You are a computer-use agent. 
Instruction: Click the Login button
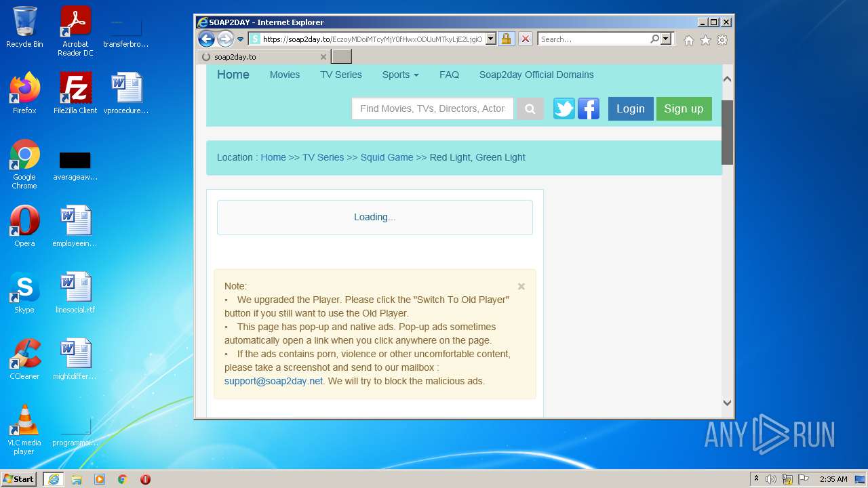pyautogui.click(x=631, y=108)
